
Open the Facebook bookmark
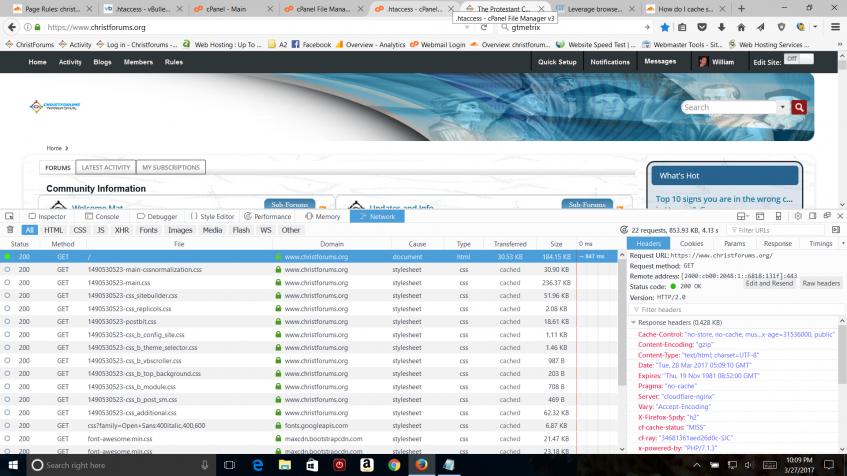pos(311,44)
